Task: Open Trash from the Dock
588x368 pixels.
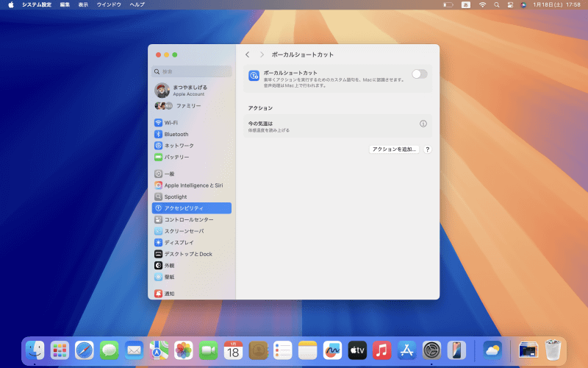Action: 553,351
